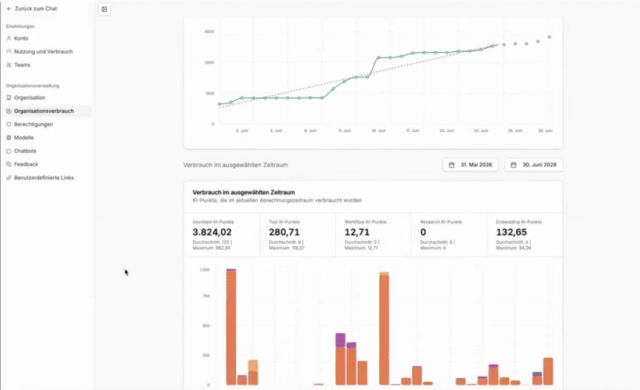Viewport: 640px width, 390px height.
Task: Click the Maximum: 94,06 text under Embedding card
Action: [513, 248]
